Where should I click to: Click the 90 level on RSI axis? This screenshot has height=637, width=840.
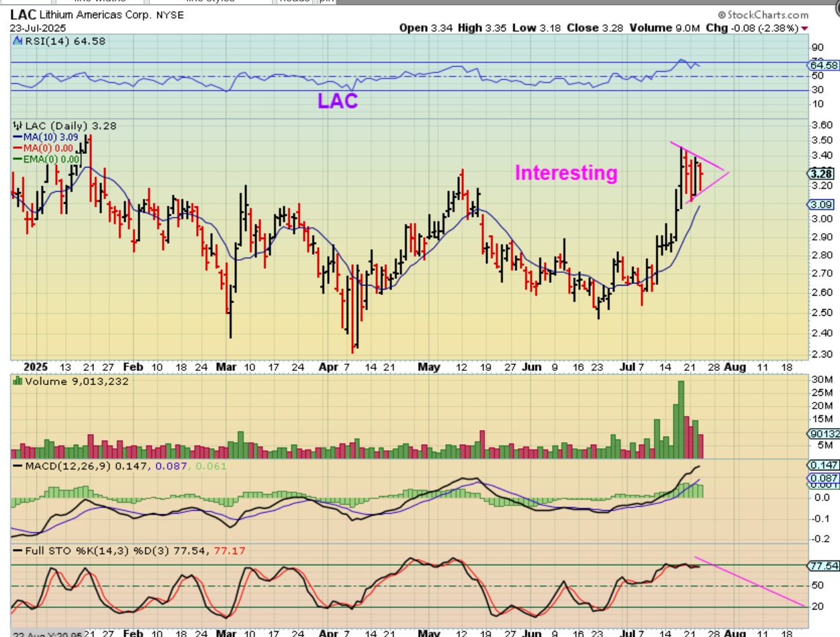817,48
